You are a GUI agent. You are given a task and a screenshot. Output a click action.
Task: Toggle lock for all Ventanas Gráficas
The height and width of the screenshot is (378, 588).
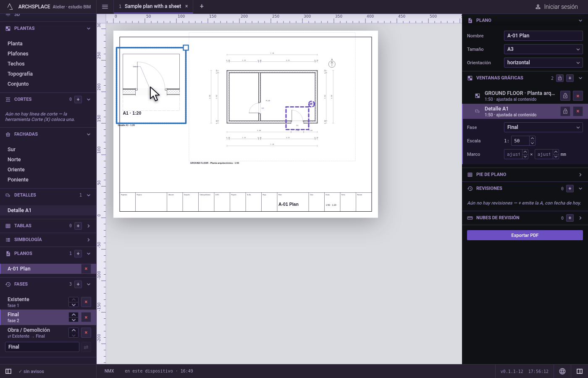[x=560, y=78]
